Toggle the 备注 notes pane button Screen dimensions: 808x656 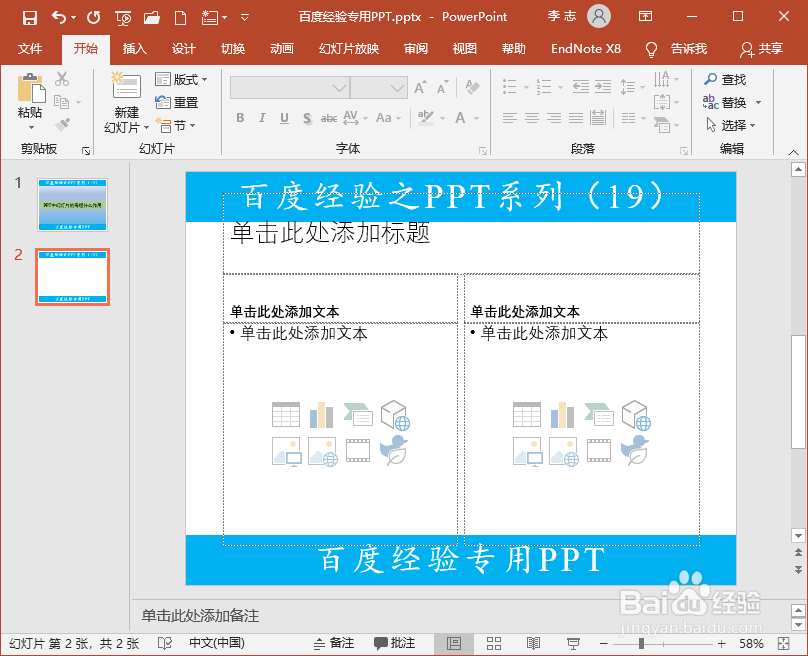[x=334, y=643]
